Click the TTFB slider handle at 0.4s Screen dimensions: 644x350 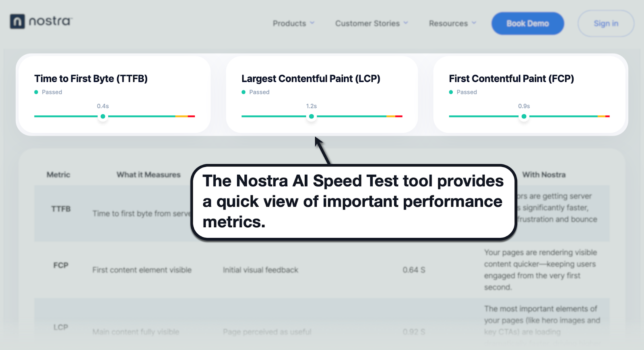[103, 116]
